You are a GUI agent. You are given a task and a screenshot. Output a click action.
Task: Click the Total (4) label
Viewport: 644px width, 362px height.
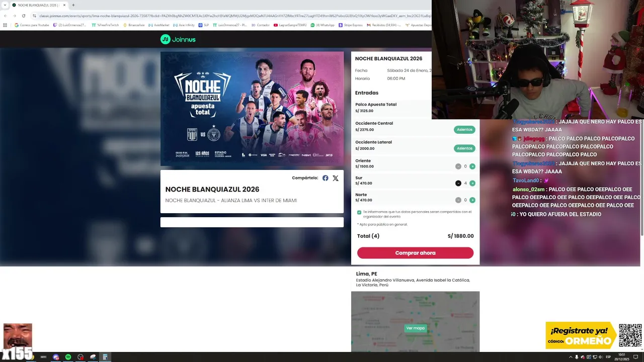coord(368,236)
